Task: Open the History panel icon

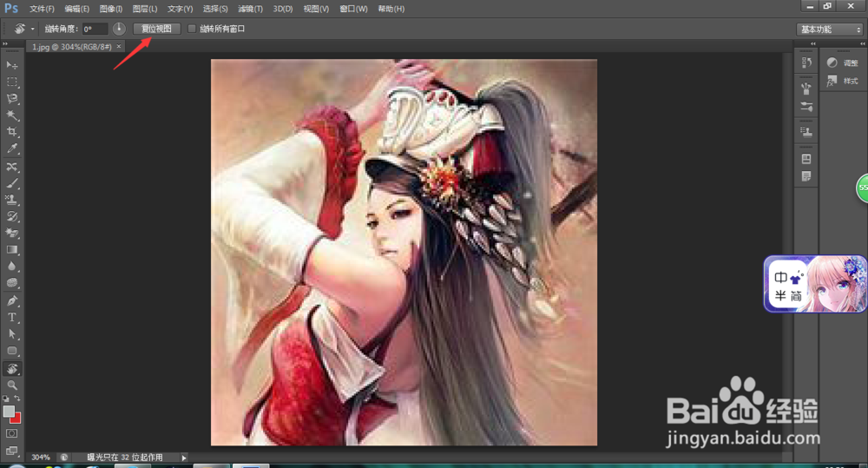Action: coord(806,63)
